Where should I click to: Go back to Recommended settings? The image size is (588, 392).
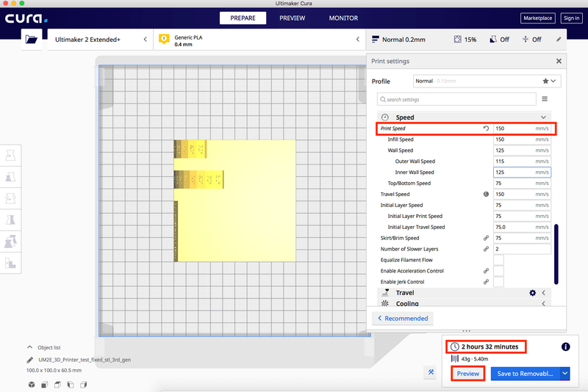click(x=402, y=318)
